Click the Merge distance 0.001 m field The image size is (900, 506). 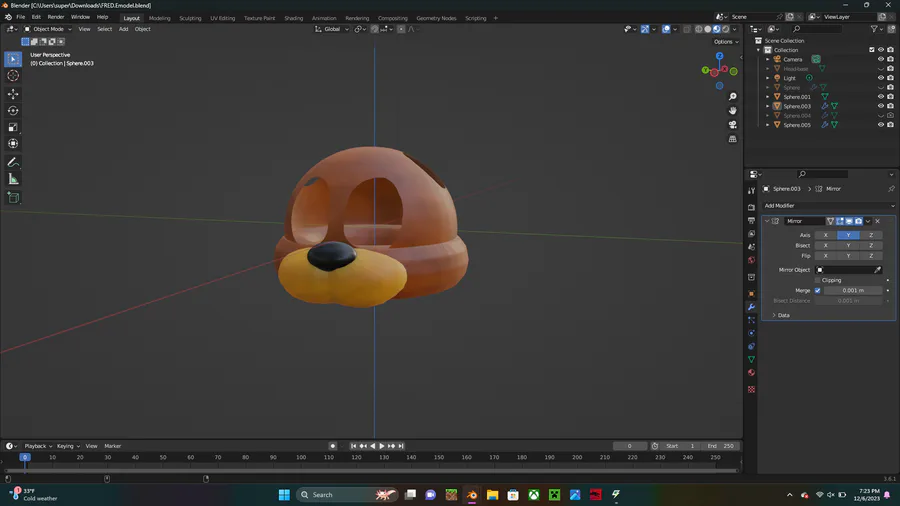pyautogui.click(x=853, y=290)
